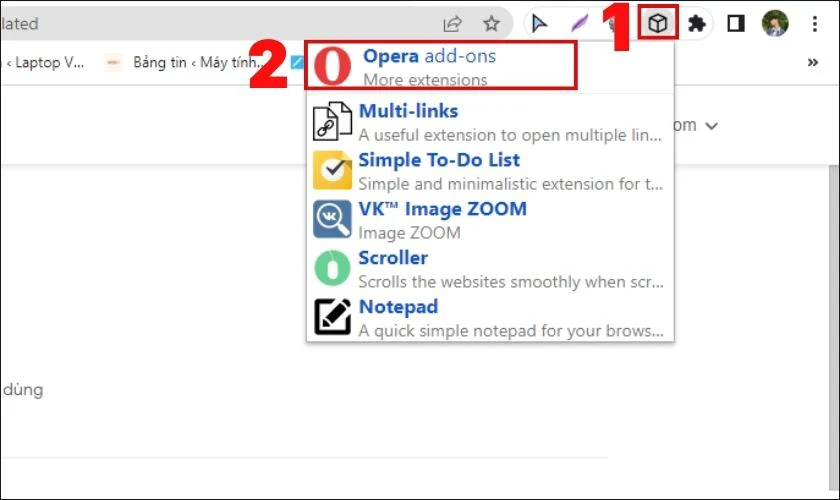Open the user profile avatar
Screen dimensions: 840x500
point(774,24)
